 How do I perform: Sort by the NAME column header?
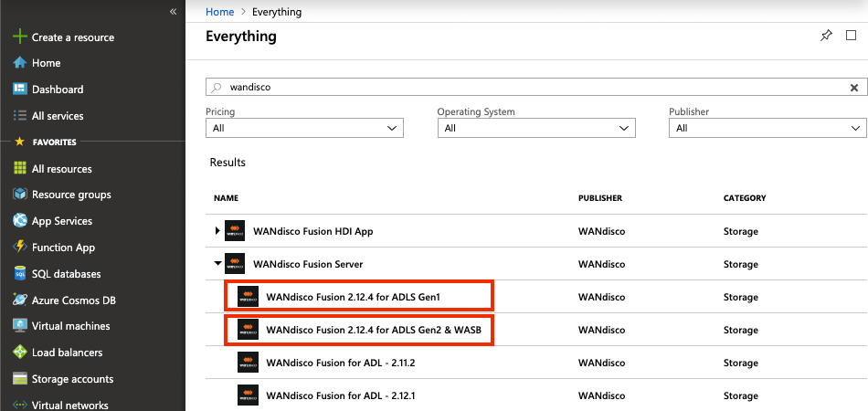tap(226, 198)
